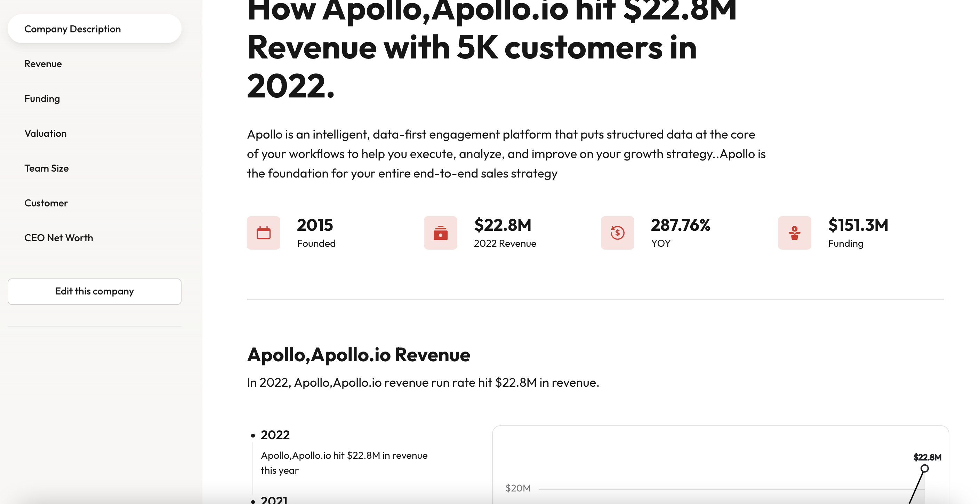Image resolution: width=980 pixels, height=504 pixels.
Task: Click the $22.8M 2022 Revenue stat
Action: [502, 225]
